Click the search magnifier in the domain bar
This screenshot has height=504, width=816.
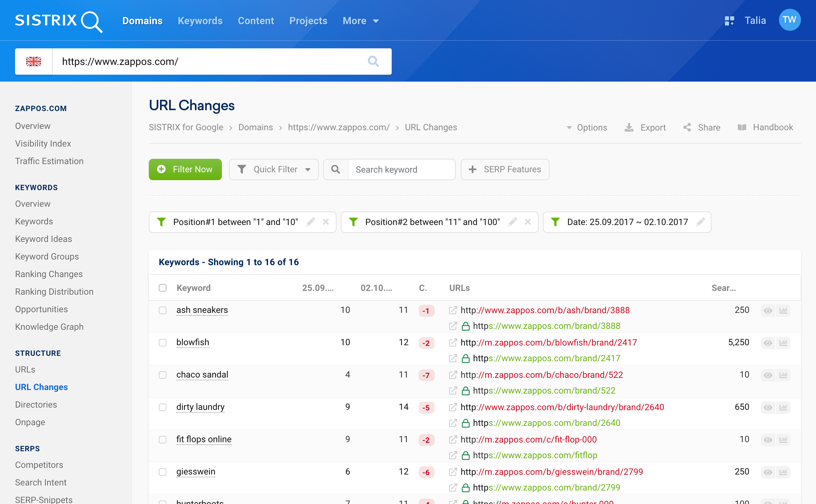tap(373, 61)
